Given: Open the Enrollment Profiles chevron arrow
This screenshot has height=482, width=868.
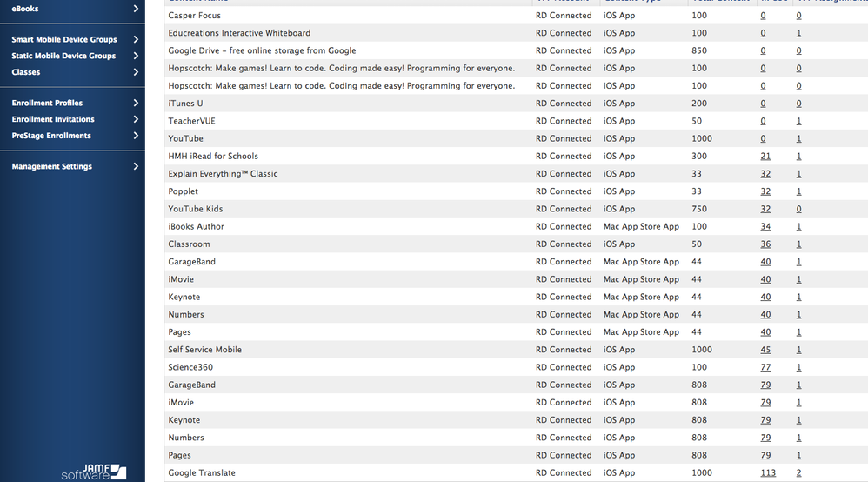Looking at the screenshot, I should 136,103.
